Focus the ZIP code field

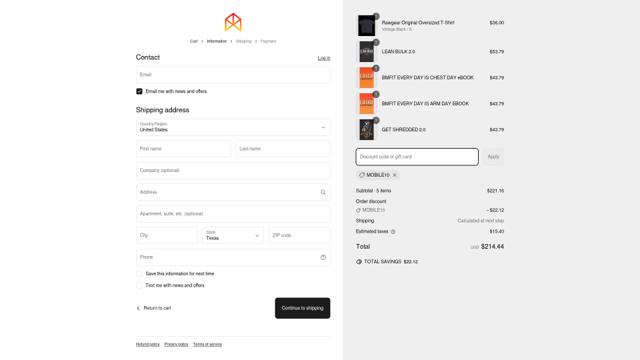(x=300, y=236)
